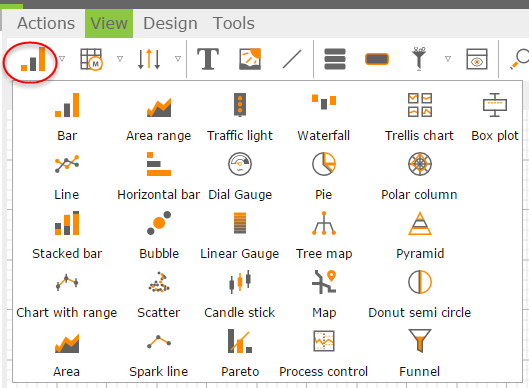
Task: Expand the sort arrows dropdown
Action: pos(178,59)
